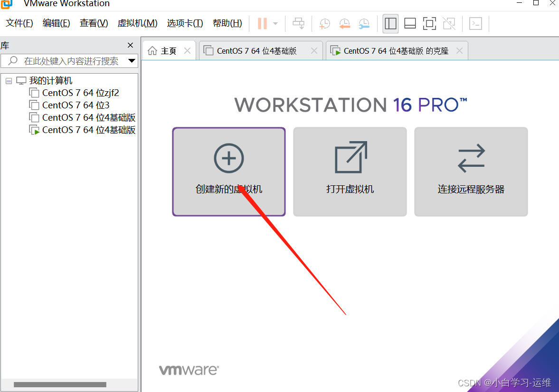Image resolution: width=559 pixels, height=392 pixels.
Task: Click 创建新的虚拟机 button
Action: click(229, 172)
